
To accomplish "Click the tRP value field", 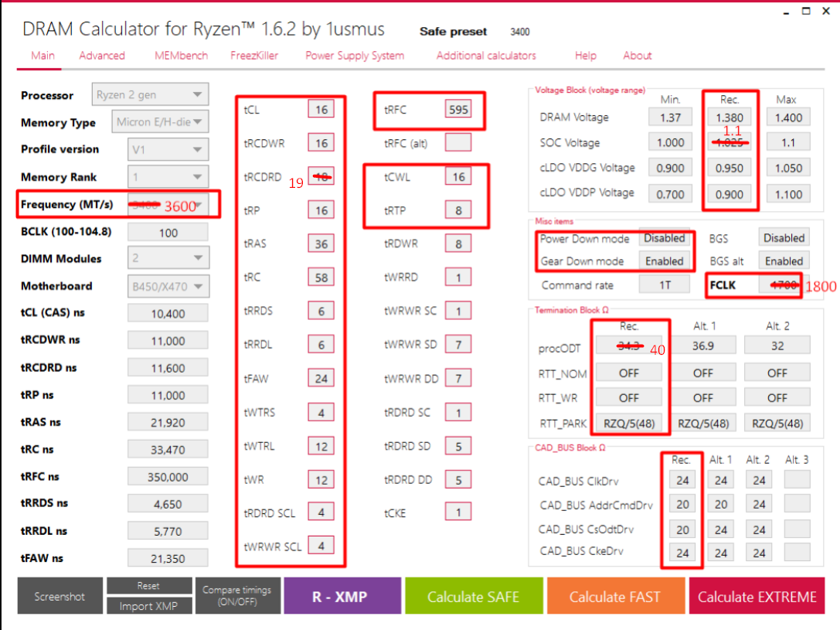I will [x=321, y=210].
